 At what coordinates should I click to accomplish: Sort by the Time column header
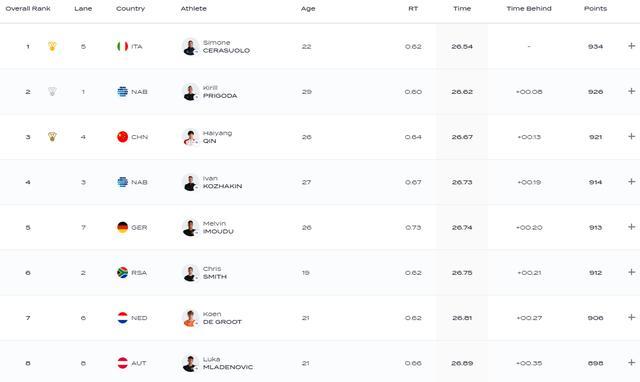(462, 9)
